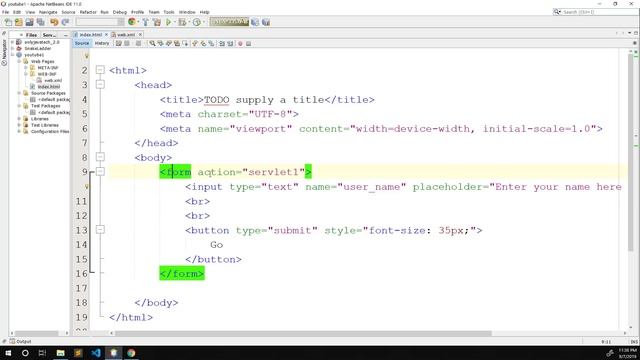
Task: Switch to the web.xml editor tab
Action: coord(125,35)
